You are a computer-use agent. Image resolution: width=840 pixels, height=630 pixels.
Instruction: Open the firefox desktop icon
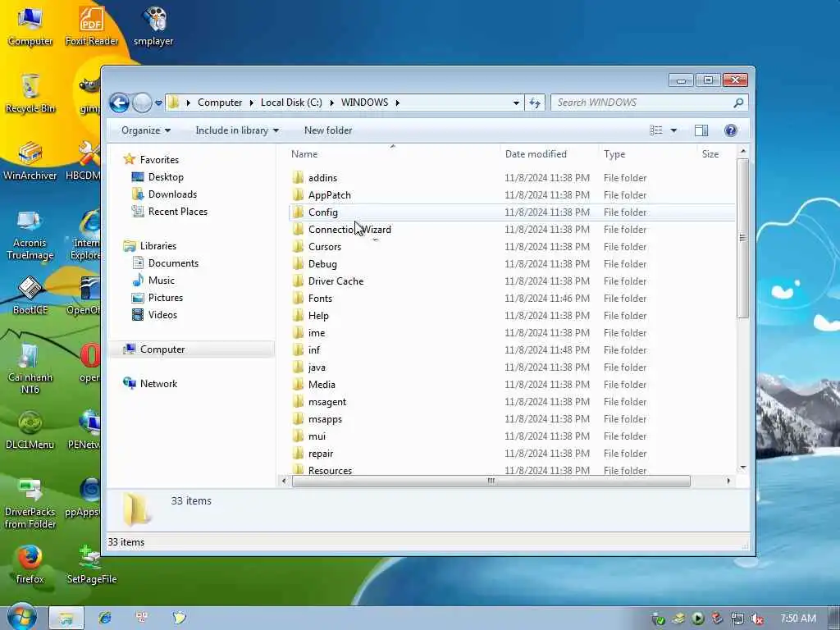tap(30, 564)
